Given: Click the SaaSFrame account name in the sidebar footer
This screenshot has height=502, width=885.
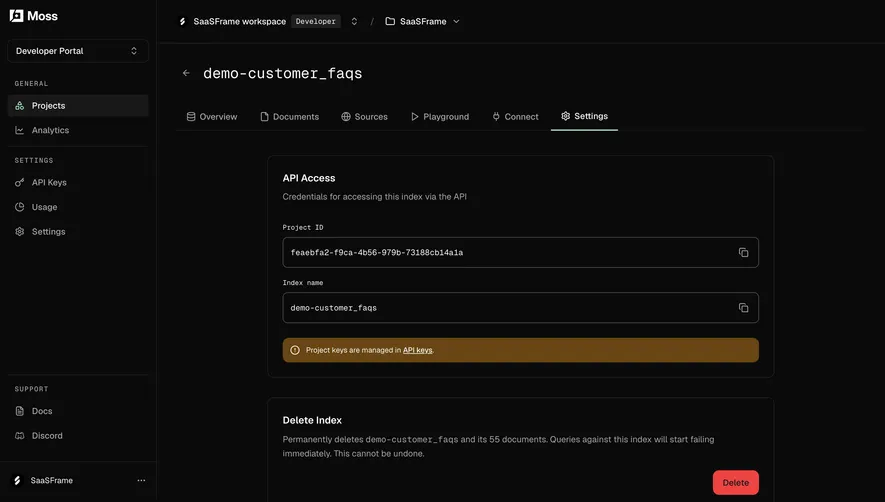Looking at the screenshot, I should [x=51, y=481].
